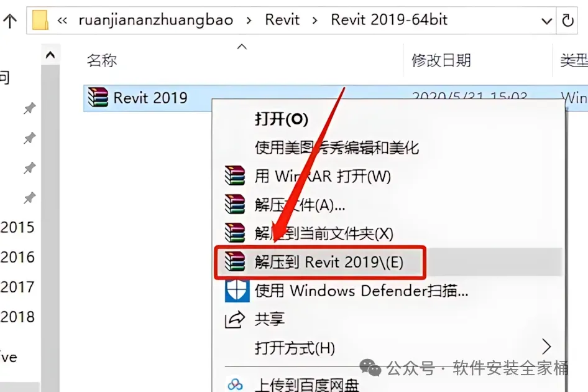Click WinRAR icon beside 用 WinRAR 打开(W)

(235, 175)
